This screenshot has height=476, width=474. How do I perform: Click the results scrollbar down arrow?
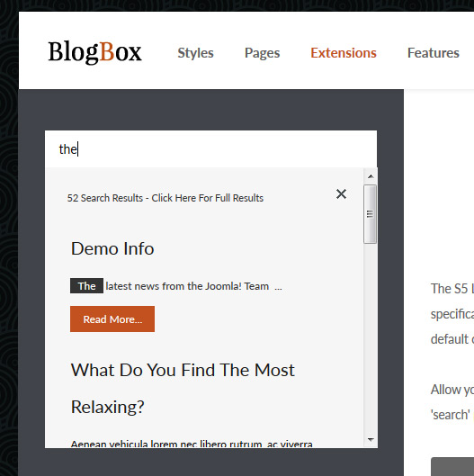371,439
